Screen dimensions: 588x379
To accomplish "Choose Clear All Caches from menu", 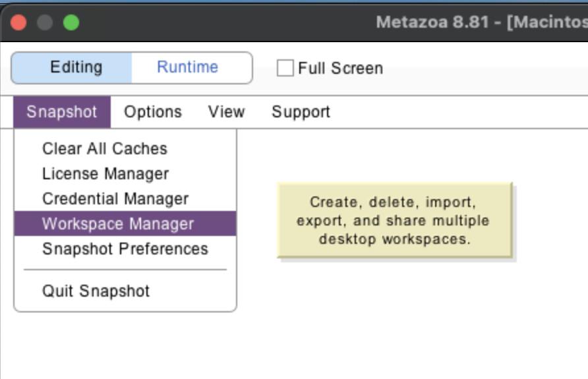I will (105, 149).
